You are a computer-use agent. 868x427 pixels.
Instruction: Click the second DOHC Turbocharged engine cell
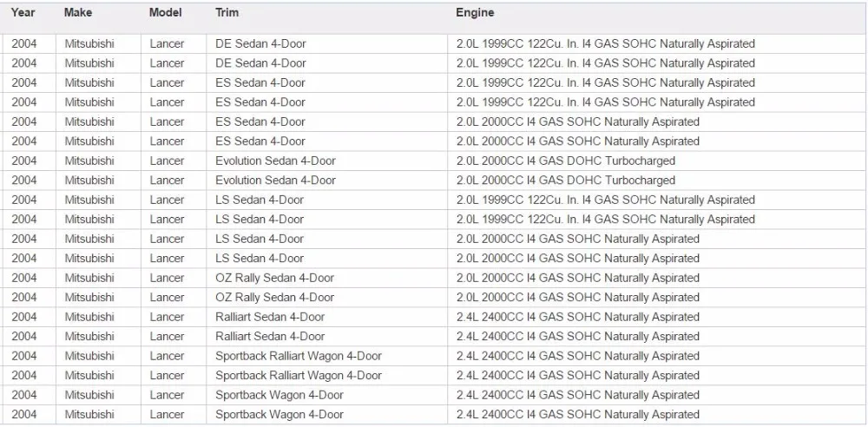(656, 180)
